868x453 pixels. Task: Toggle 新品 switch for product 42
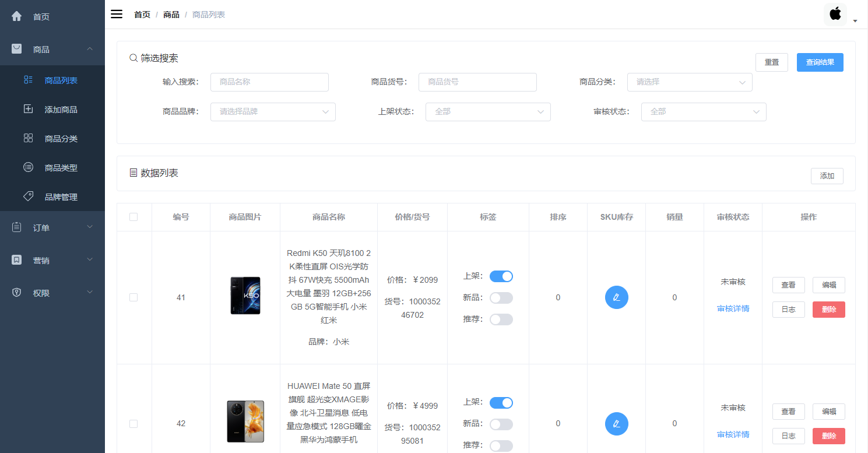pos(501,424)
